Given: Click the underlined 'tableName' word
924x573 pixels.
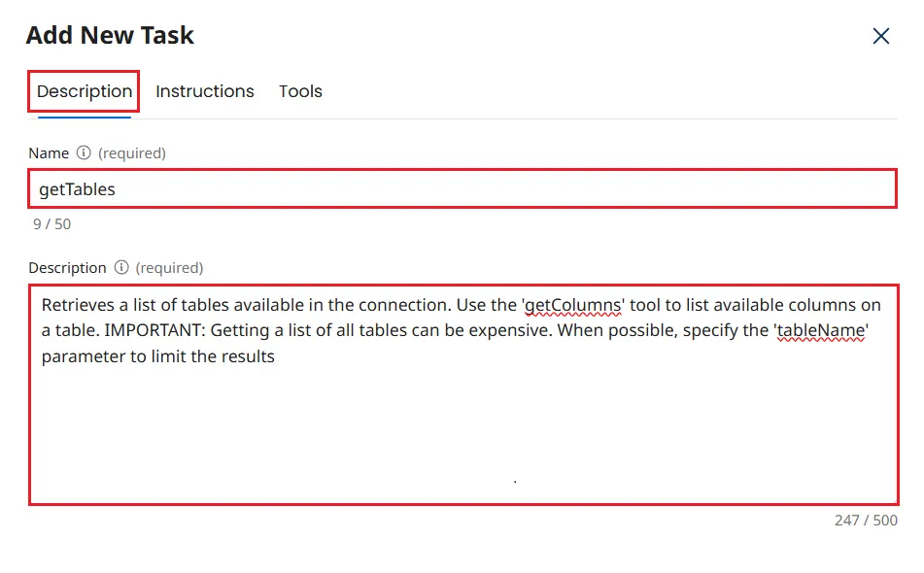Looking at the screenshot, I should point(821,330).
